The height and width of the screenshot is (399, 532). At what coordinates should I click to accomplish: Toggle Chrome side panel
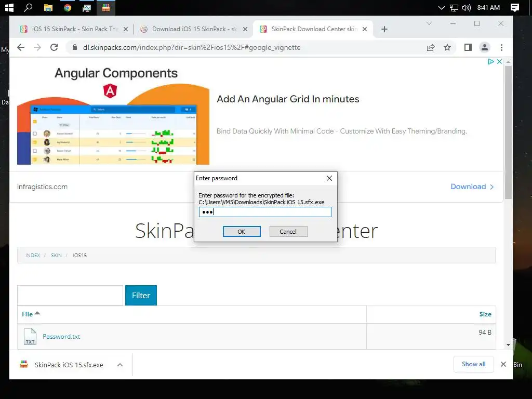click(x=468, y=47)
